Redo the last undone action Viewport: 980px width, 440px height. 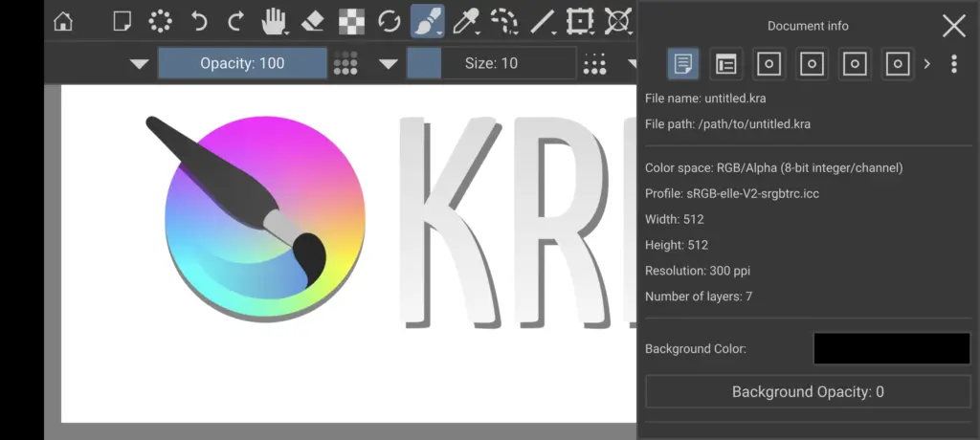235,21
